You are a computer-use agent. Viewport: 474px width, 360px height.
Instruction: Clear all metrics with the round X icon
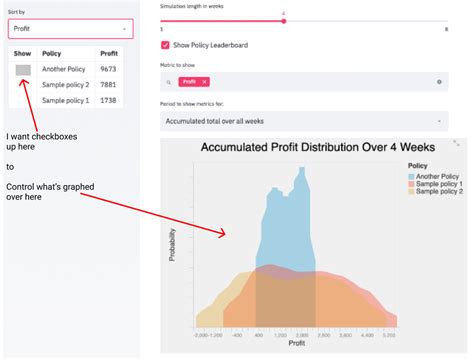pos(439,82)
